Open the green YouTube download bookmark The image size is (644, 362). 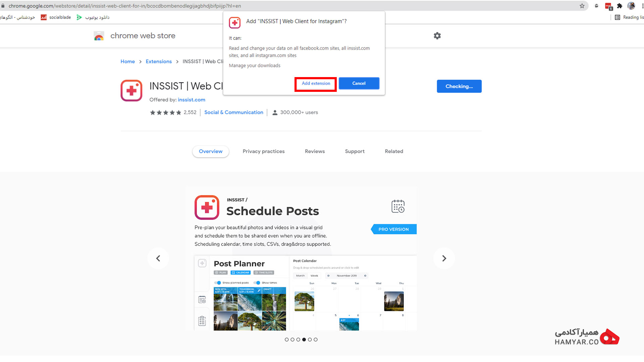coord(93,17)
